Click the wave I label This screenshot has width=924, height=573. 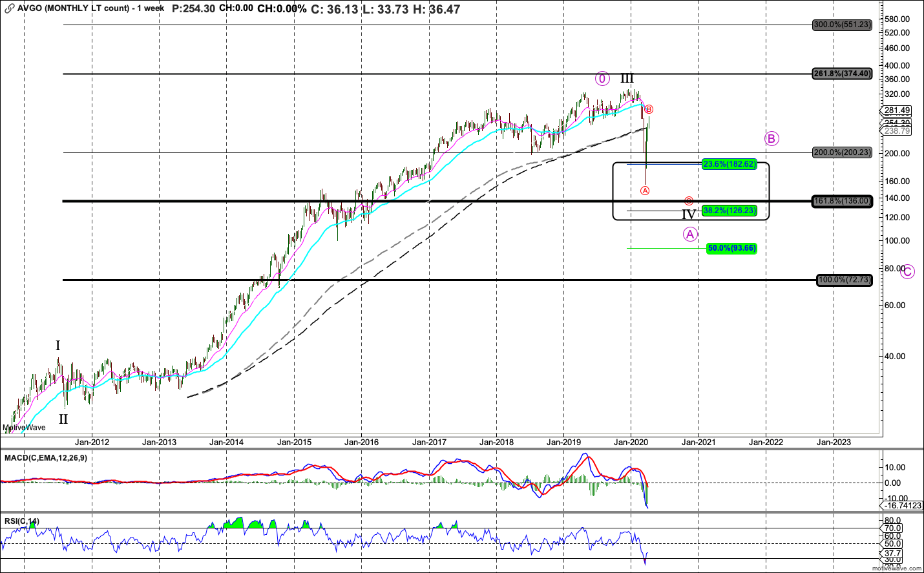[58, 346]
